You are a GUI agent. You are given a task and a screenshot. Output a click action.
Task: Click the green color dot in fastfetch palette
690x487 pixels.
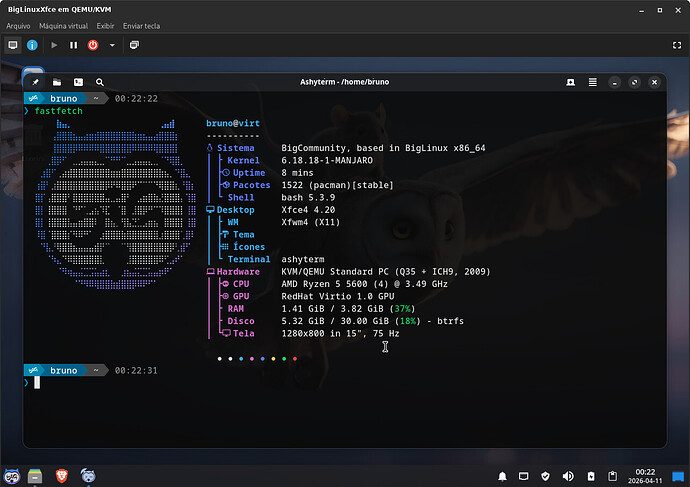pos(284,359)
